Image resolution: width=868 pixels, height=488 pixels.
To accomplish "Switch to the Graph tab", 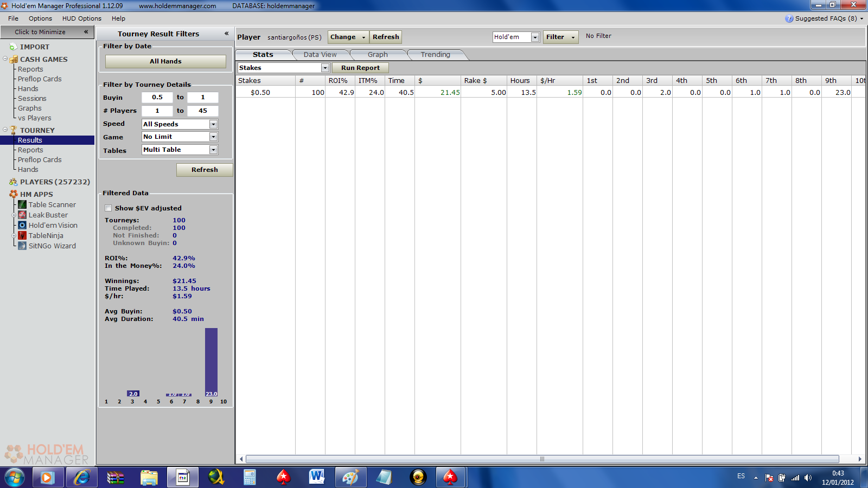I will point(378,55).
